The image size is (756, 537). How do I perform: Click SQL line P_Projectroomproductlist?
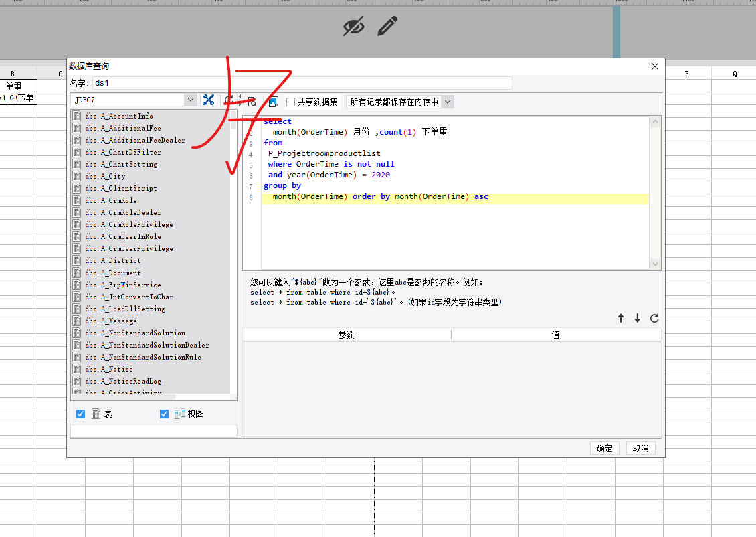pyautogui.click(x=324, y=153)
